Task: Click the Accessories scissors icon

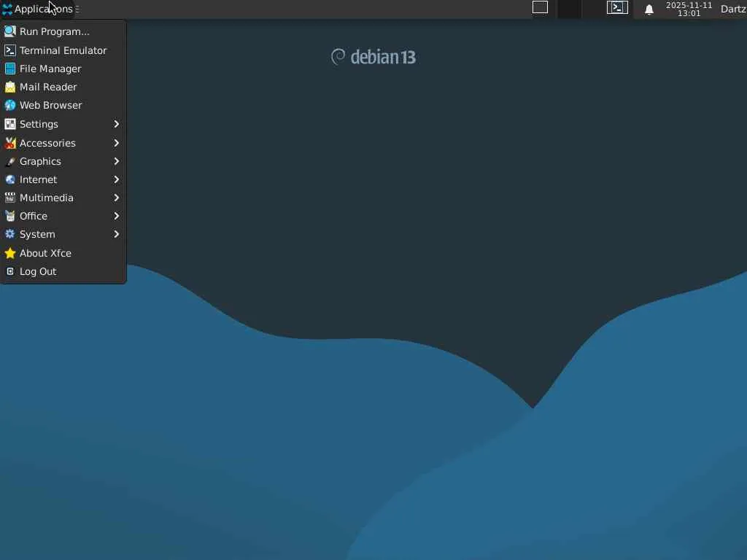Action: coord(10,143)
